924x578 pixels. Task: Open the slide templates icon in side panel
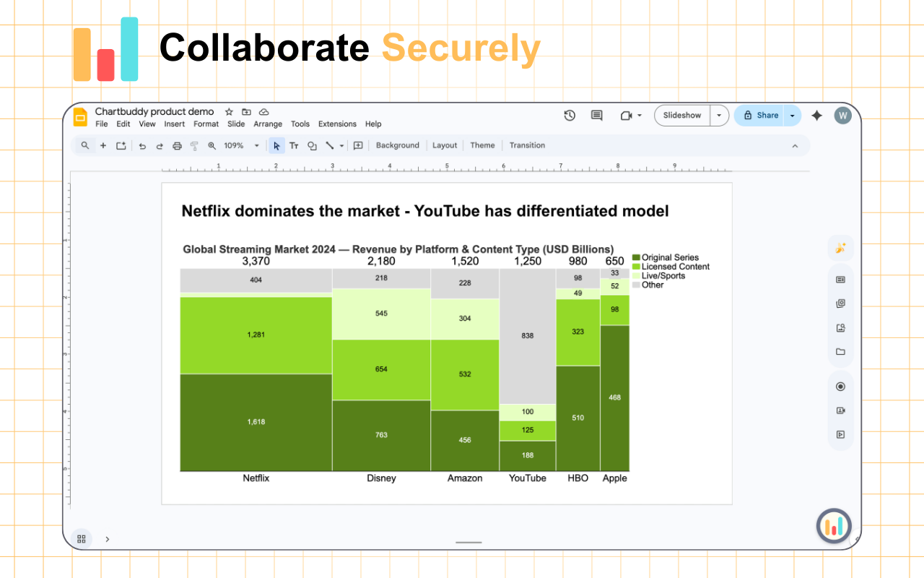840,280
